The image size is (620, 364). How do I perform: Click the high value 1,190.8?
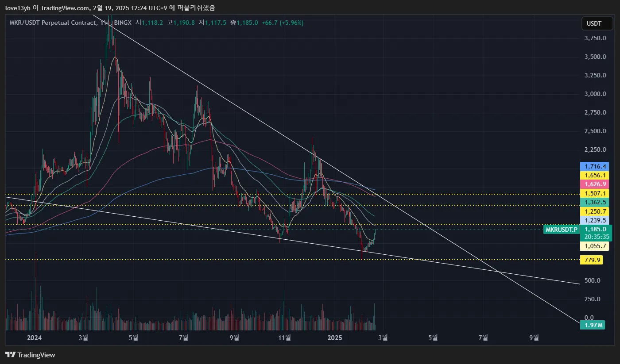click(184, 23)
